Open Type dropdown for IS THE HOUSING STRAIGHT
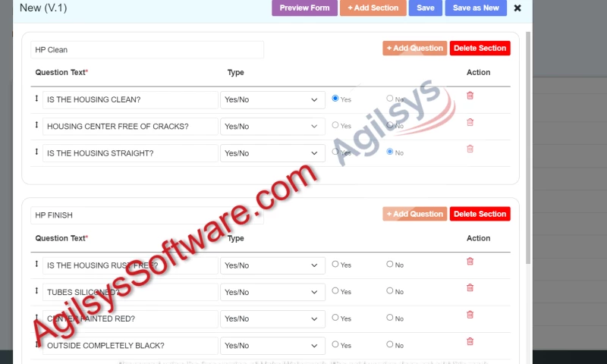This screenshot has height=364, width=607. 272,153
